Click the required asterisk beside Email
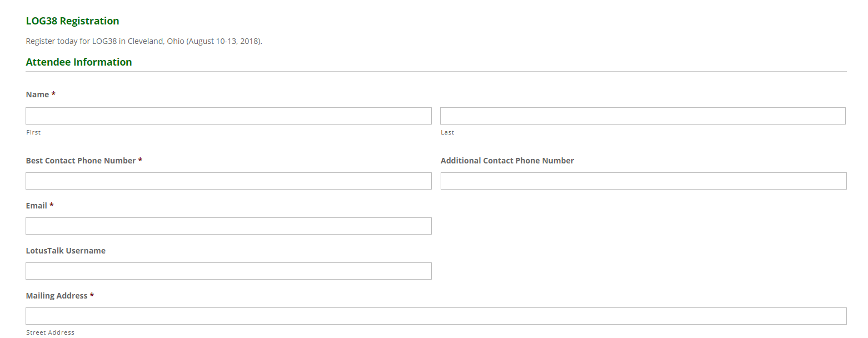 coord(52,205)
